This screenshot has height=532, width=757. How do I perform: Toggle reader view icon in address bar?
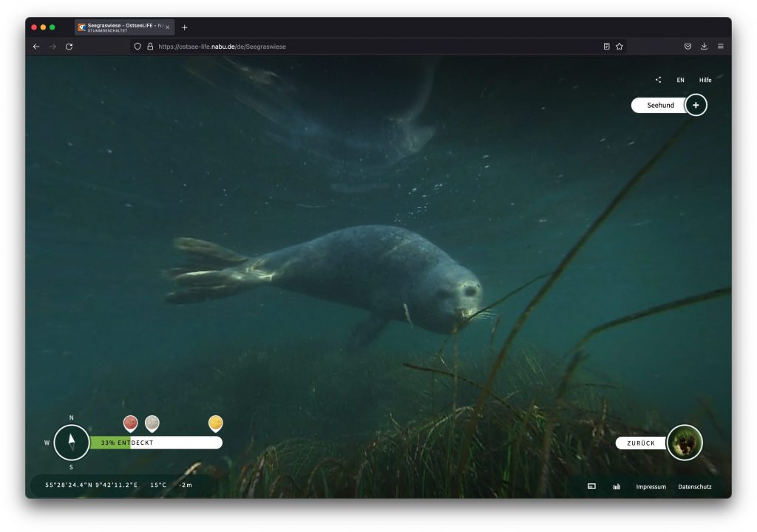coord(606,47)
